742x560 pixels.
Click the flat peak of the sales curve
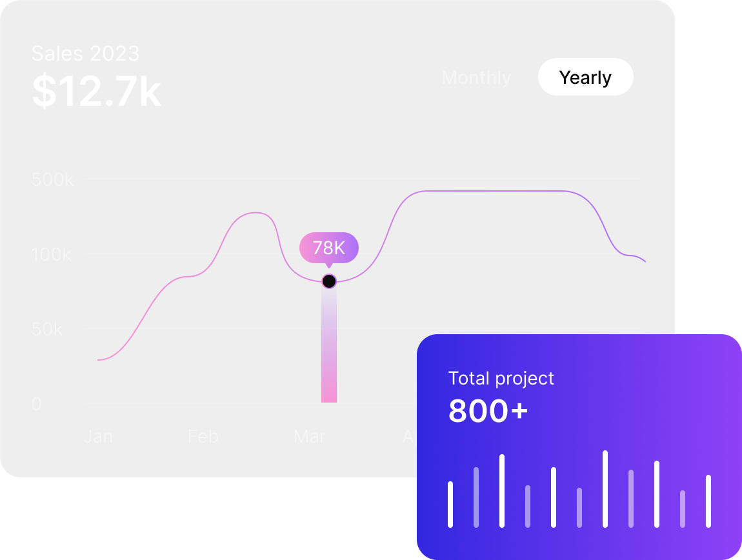pyautogui.click(x=494, y=191)
